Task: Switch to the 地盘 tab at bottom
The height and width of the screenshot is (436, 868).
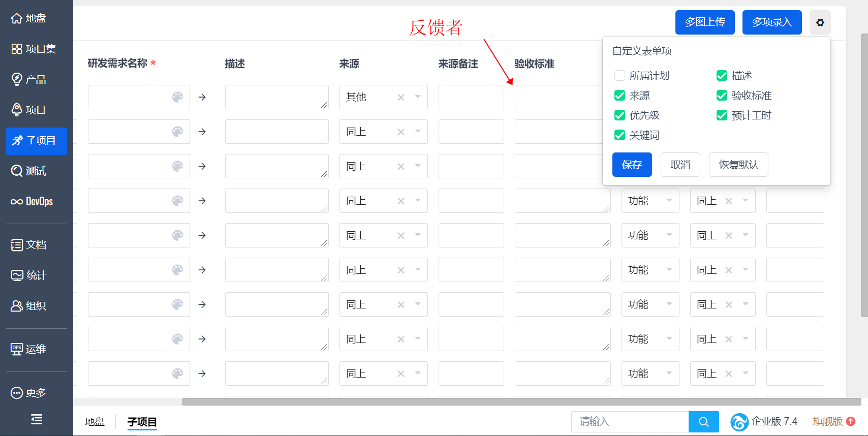Action: [x=95, y=422]
